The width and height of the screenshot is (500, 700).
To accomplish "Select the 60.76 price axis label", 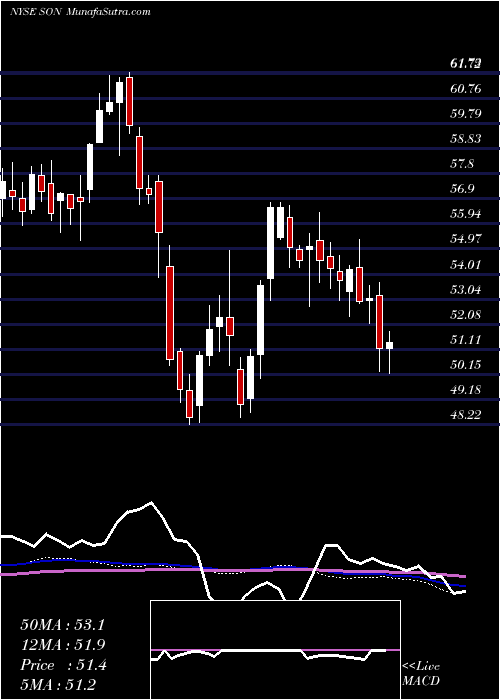I will pos(466,89).
